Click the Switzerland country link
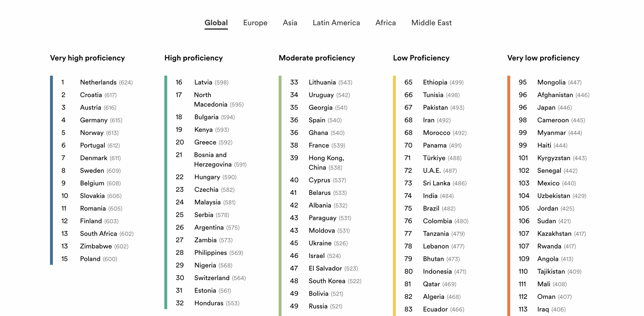Image resolution: width=644 pixels, height=316 pixels. pos(212,278)
